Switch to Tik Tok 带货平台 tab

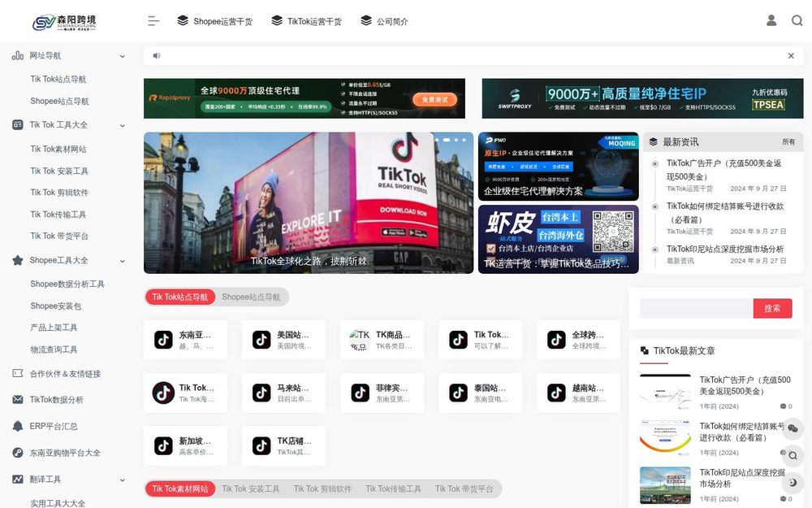click(464, 488)
